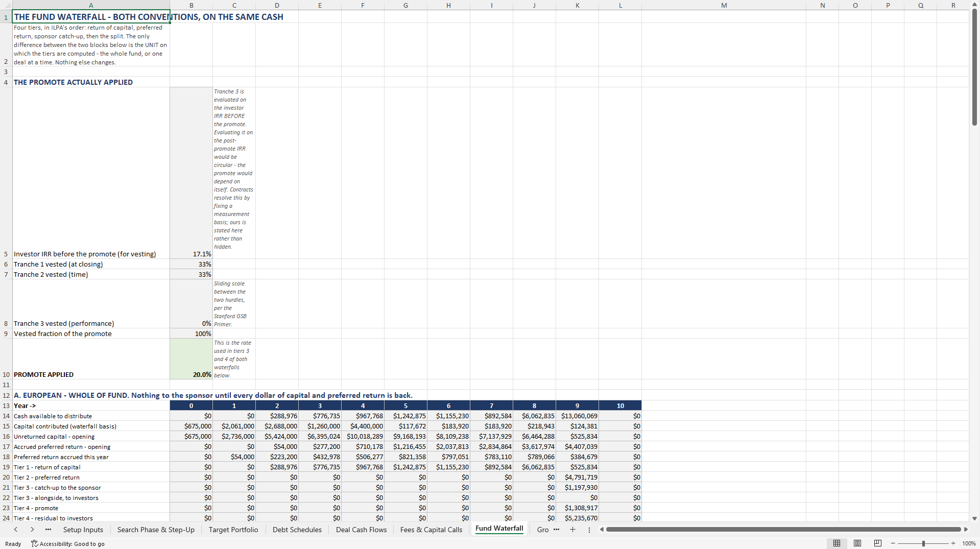The image size is (980, 549).
Task: Select the Fund Waterfall sheet tab
Action: [499, 529]
